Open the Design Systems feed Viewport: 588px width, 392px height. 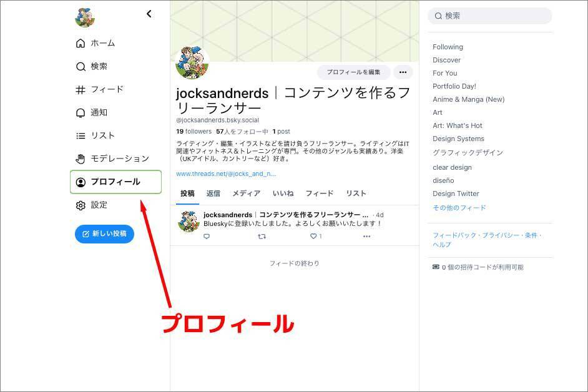pyautogui.click(x=458, y=139)
